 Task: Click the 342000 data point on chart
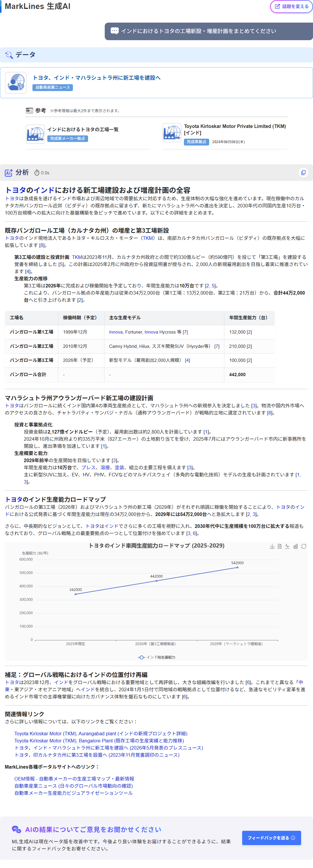tap(76, 594)
